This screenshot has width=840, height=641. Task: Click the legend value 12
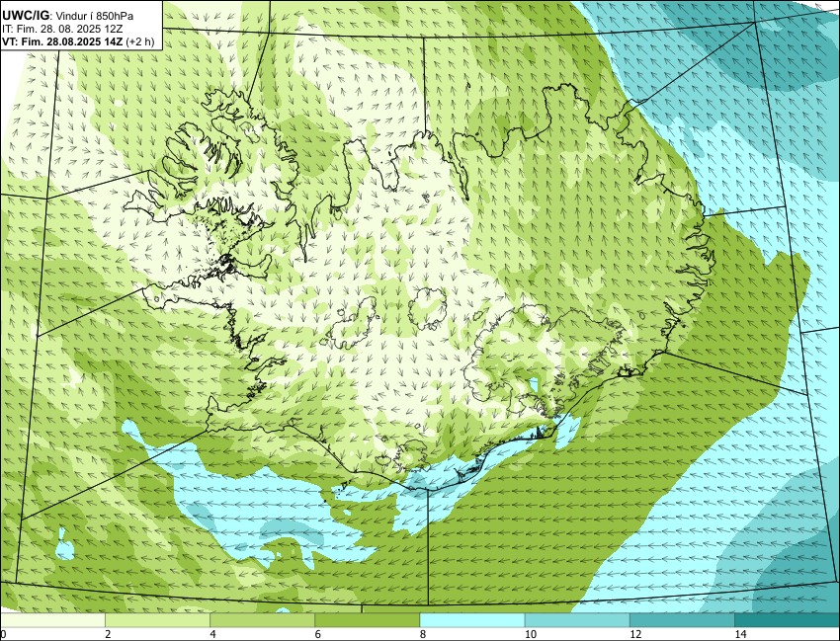(635, 634)
